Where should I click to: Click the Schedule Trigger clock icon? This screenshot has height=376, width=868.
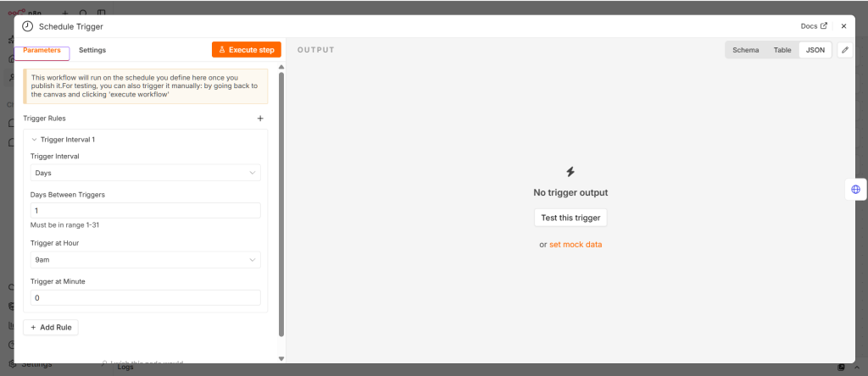pos(27,26)
